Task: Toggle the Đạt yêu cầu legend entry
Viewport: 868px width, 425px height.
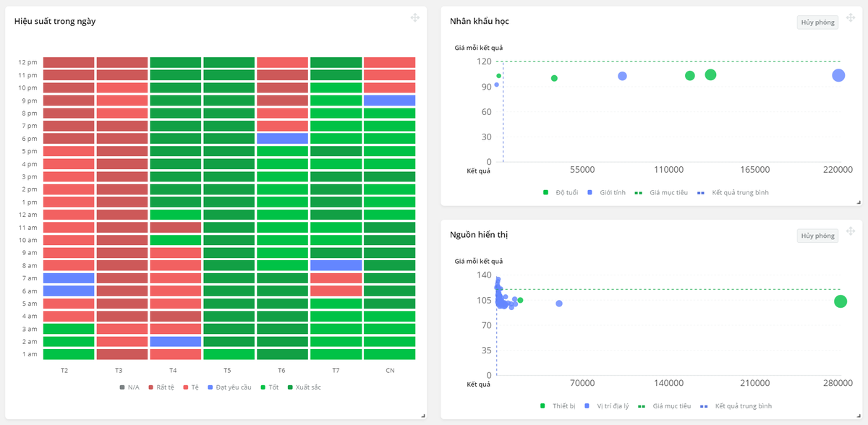Action: point(229,387)
